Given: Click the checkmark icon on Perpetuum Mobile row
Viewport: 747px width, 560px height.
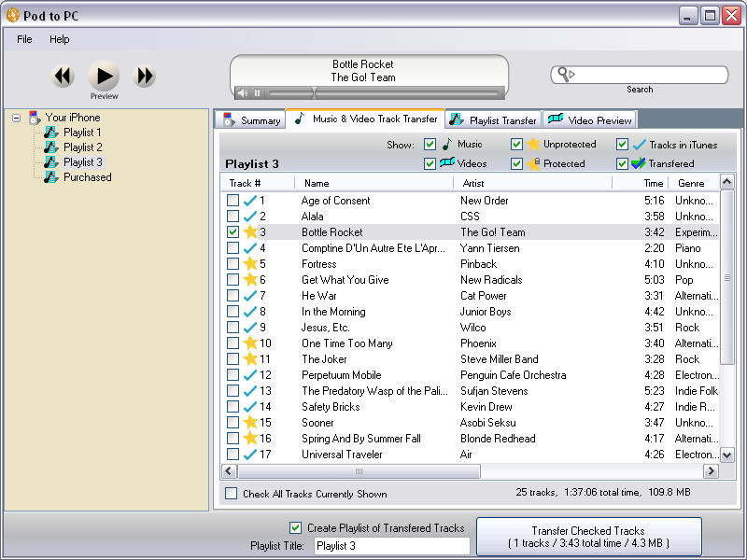Looking at the screenshot, I should click(250, 375).
